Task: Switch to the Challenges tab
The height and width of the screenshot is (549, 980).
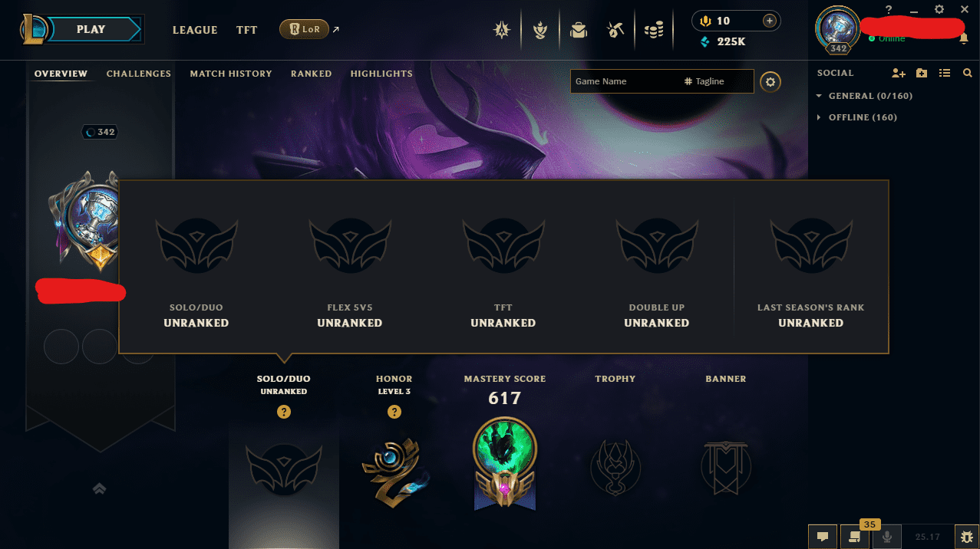Action: (x=139, y=74)
